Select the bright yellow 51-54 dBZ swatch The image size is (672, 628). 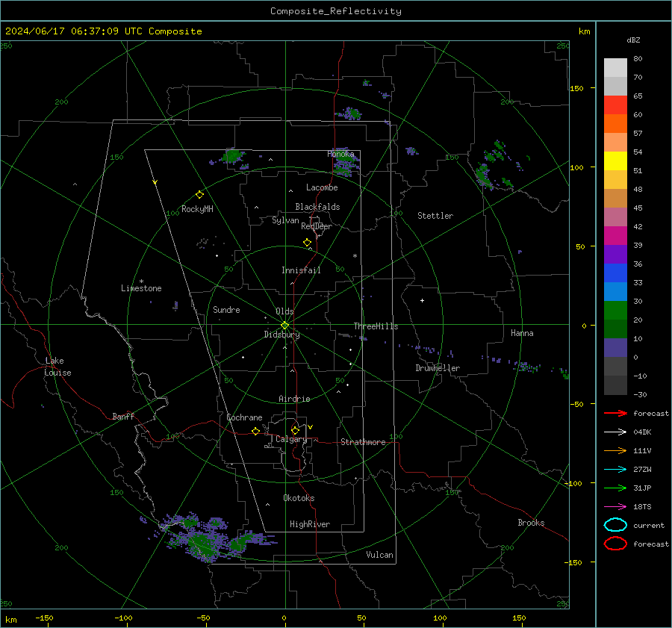615,161
